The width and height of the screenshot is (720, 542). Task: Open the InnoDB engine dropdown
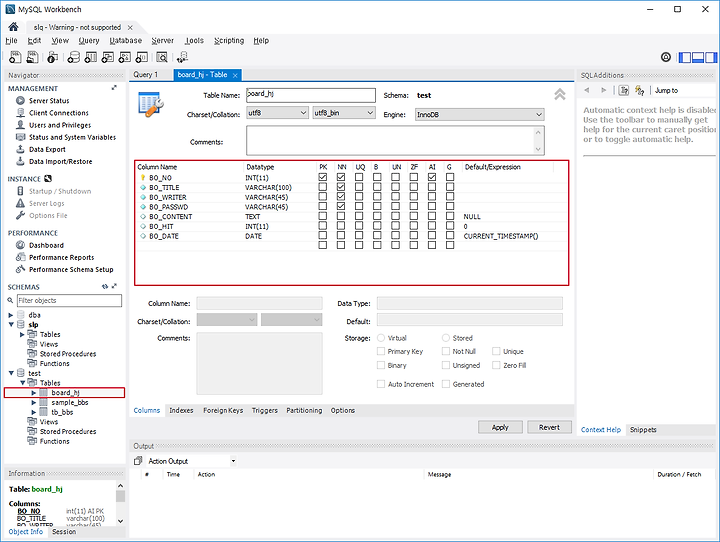[480, 114]
